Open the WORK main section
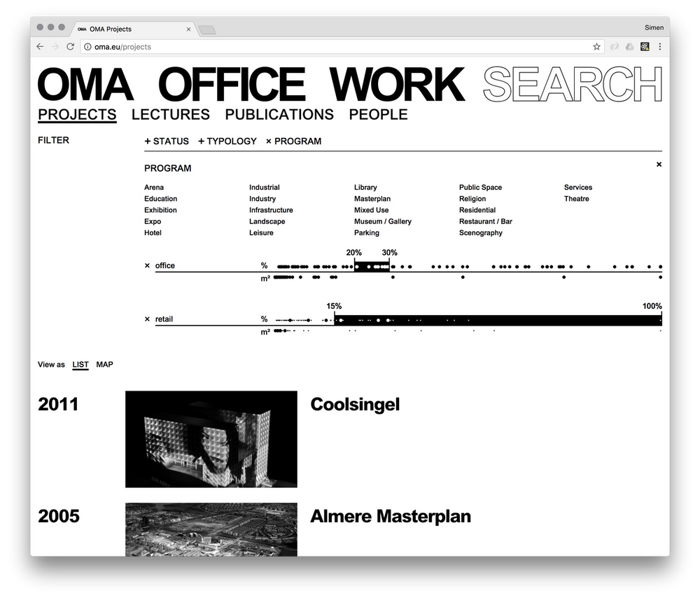This screenshot has height=600, width=700. [x=396, y=84]
